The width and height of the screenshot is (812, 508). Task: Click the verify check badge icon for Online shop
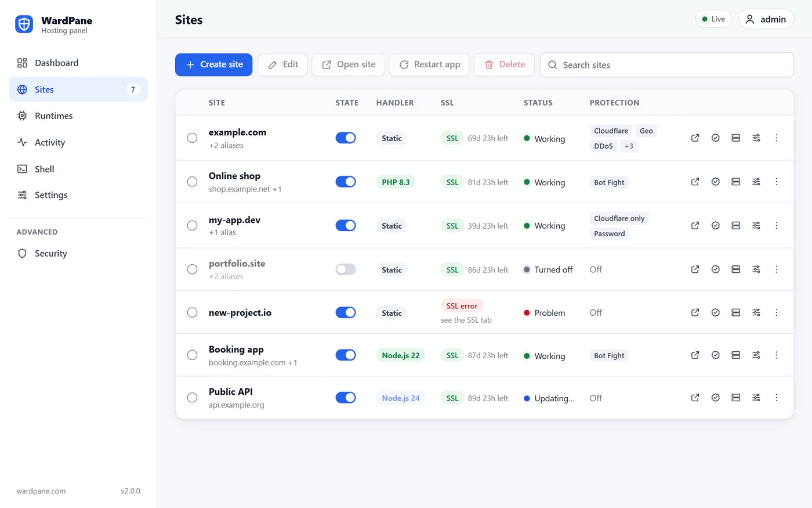[715, 182]
